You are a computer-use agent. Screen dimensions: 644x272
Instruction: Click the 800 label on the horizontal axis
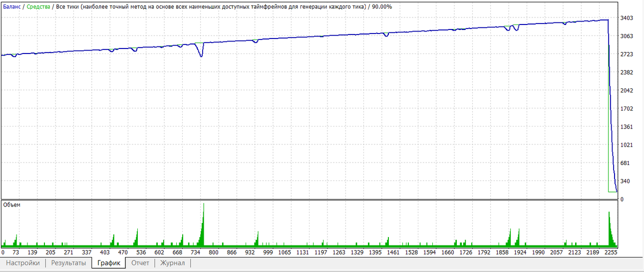214,253
